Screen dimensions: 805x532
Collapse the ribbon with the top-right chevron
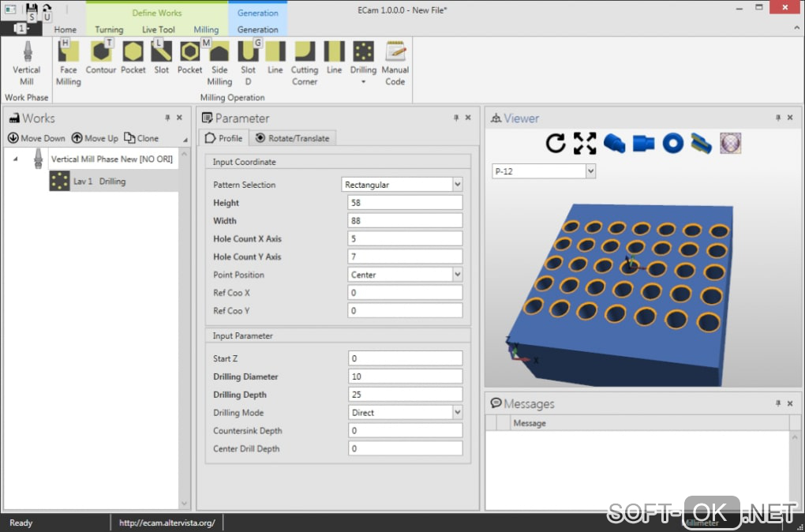[797, 29]
